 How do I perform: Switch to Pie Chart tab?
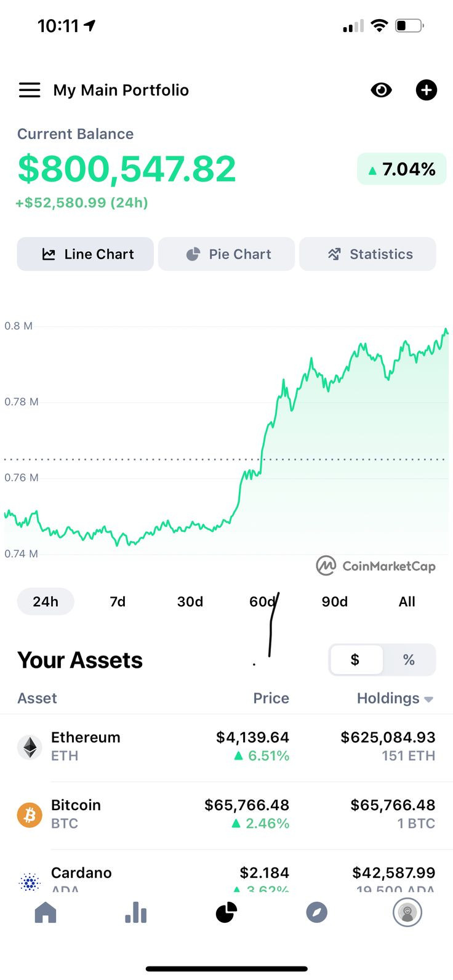[x=226, y=254]
